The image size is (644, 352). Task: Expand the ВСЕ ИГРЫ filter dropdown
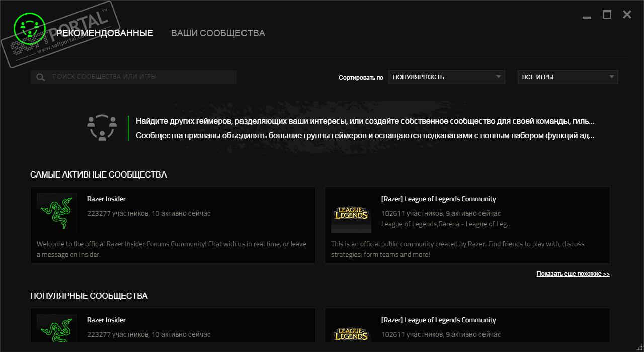(x=568, y=77)
